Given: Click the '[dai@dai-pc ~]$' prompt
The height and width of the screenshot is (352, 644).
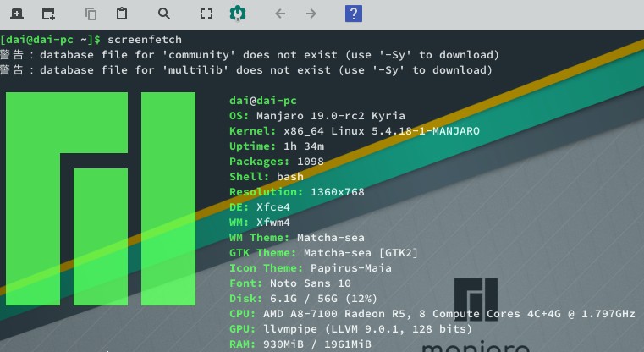Looking at the screenshot, I should (51, 40).
